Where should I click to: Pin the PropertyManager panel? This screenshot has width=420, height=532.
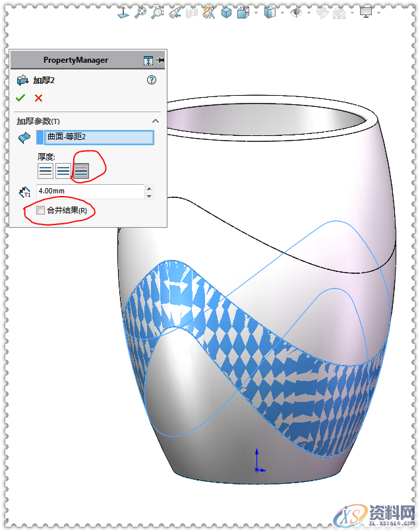[x=160, y=60]
